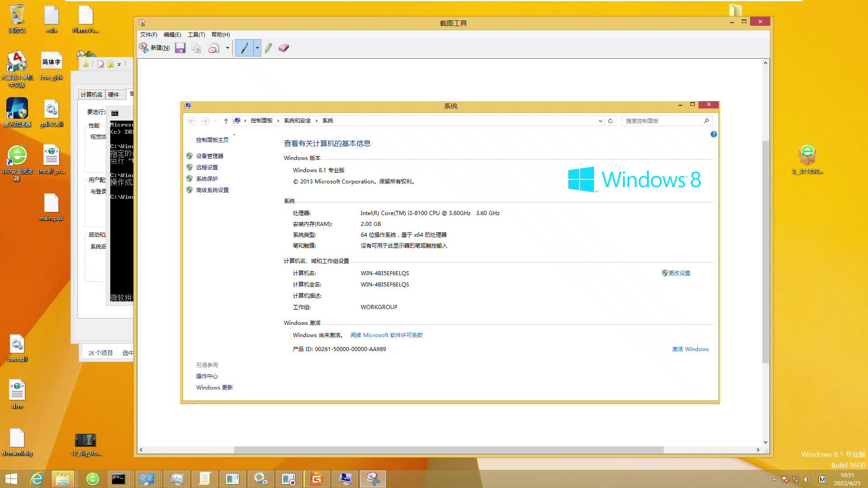This screenshot has width=868, height=488.
Task: Select the Eraser tool
Action: click(283, 47)
